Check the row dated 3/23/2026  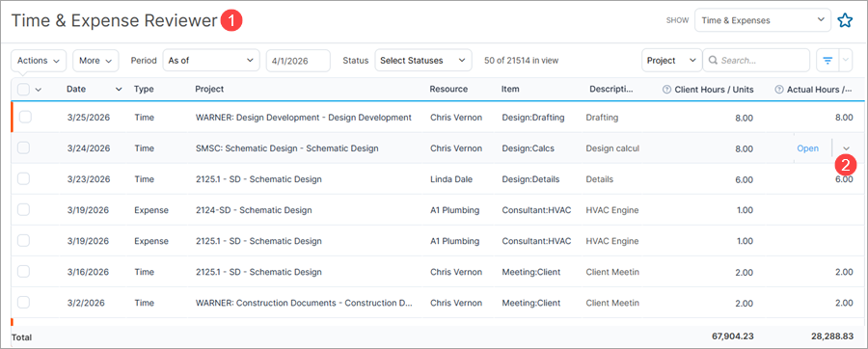coord(24,178)
